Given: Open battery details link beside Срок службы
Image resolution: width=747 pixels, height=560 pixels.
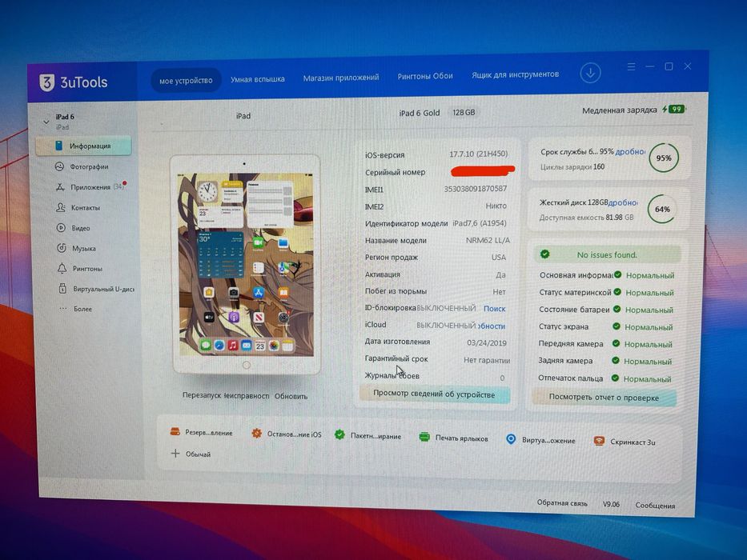Looking at the screenshot, I should [630, 151].
